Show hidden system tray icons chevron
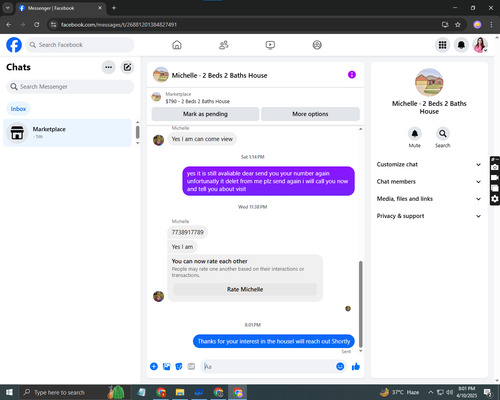 click(430, 392)
